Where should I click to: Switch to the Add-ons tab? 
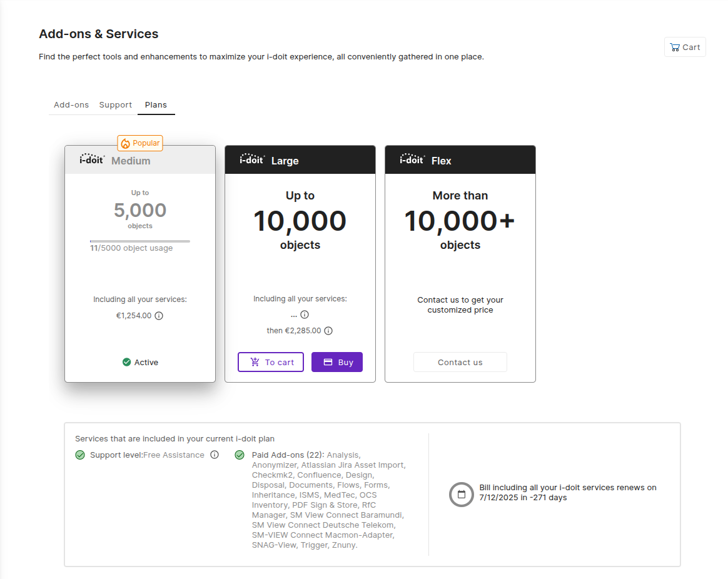coord(71,104)
